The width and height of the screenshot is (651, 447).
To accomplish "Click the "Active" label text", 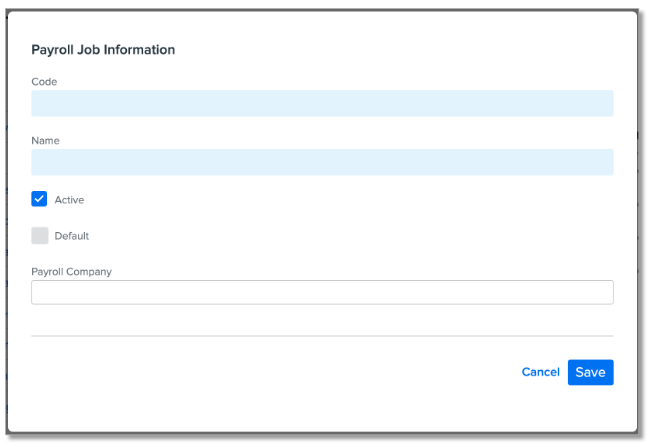I will [69, 200].
